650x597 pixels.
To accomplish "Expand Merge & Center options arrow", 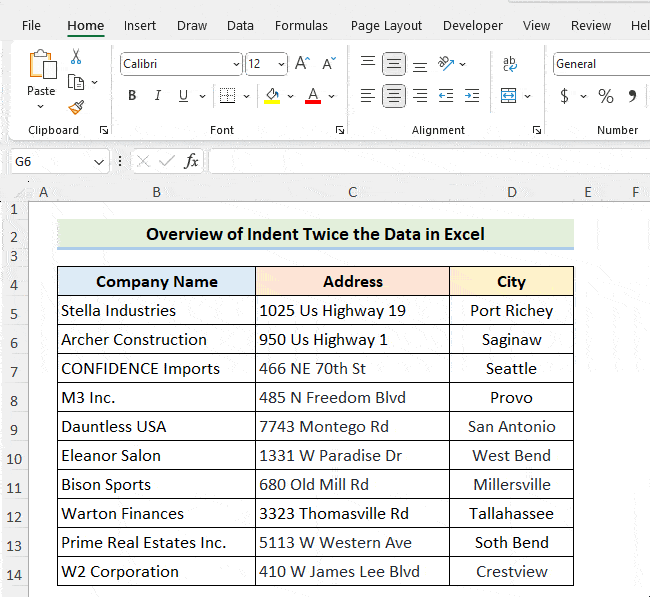I will (527, 96).
